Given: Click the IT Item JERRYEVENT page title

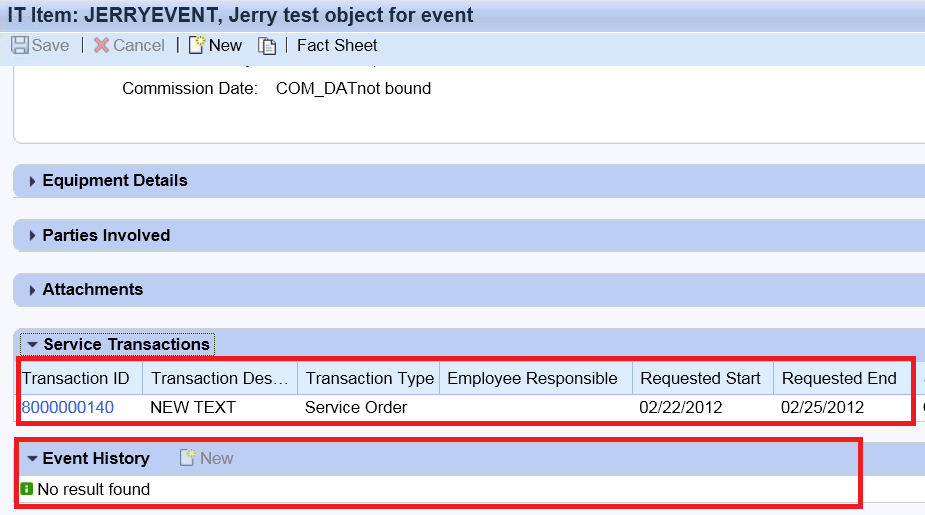Looking at the screenshot, I should point(240,15).
